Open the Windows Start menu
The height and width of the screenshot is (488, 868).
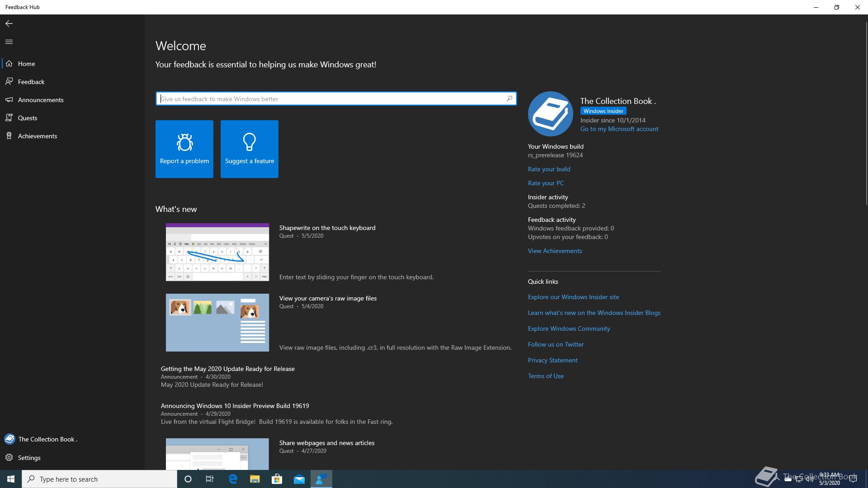coord(11,479)
